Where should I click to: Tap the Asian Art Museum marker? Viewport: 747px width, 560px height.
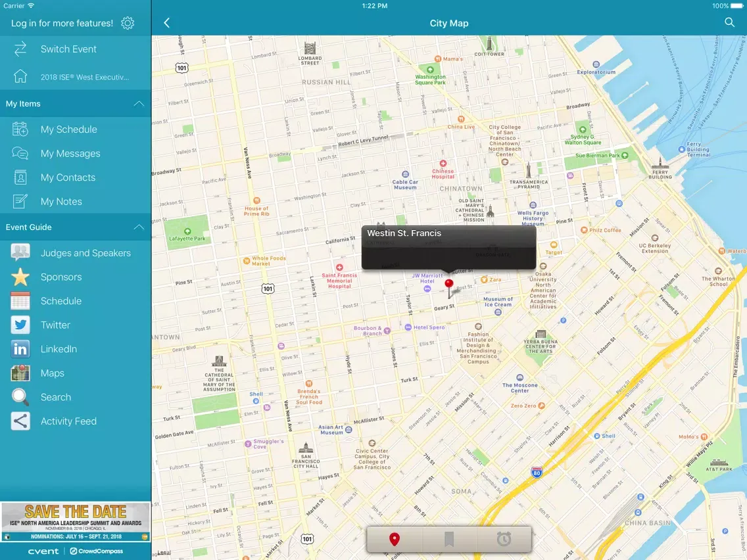click(x=349, y=429)
